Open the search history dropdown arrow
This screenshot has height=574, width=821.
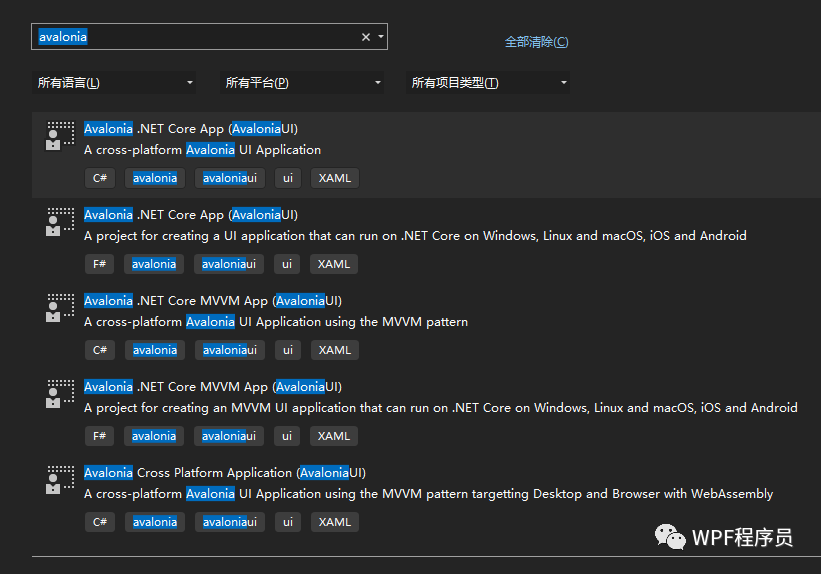[381, 37]
